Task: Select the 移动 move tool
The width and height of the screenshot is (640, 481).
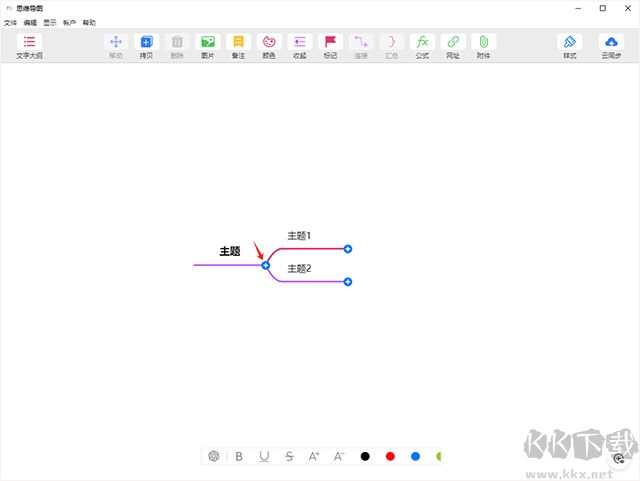Action: tap(116, 47)
